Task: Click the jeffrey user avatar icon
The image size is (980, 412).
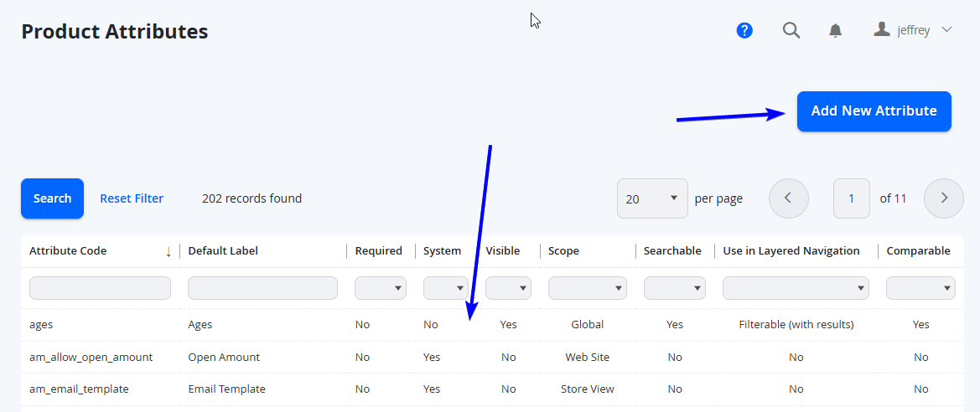Action: 882,28
